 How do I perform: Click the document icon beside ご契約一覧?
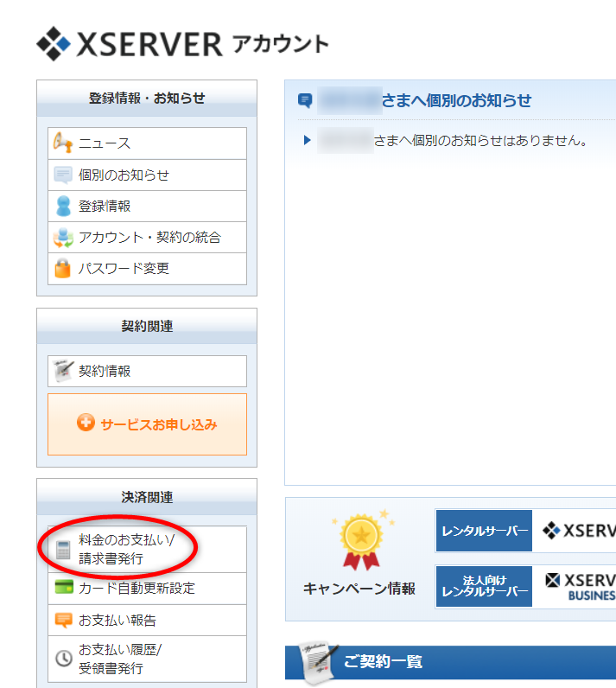(x=318, y=663)
